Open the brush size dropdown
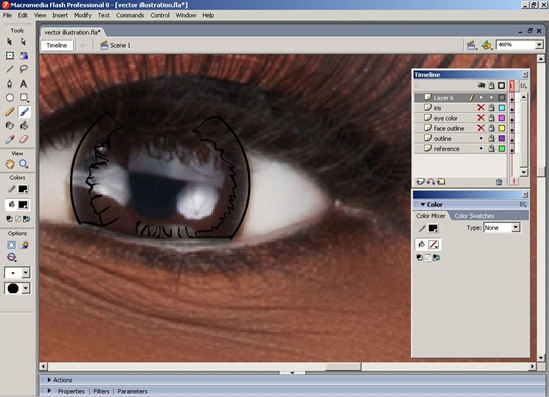The height and width of the screenshot is (397, 549). (26, 273)
